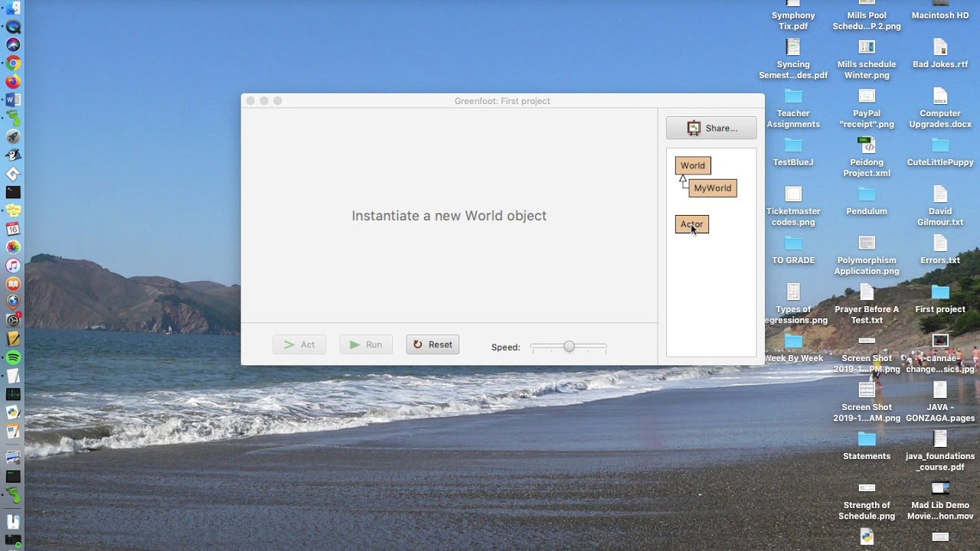Click the greyed-out Act button
The width and height of the screenshot is (980, 551).
299,344
